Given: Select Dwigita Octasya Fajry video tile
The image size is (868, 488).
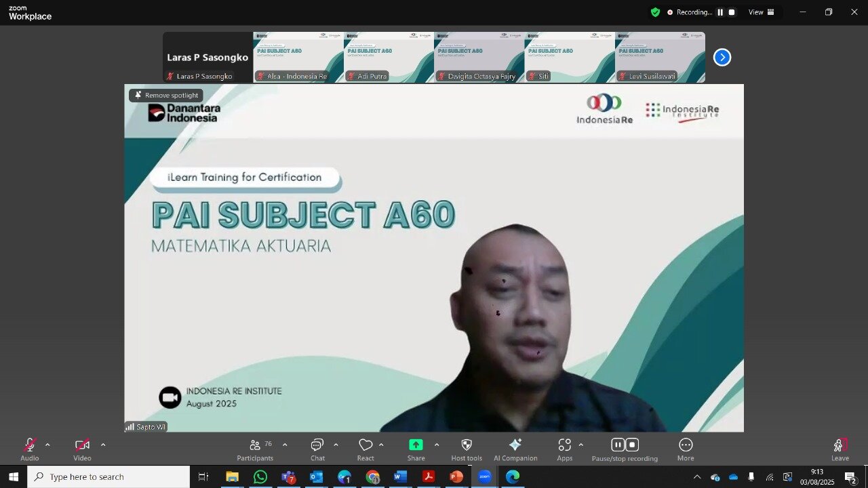Looking at the screenshot, I should [x=479, y=58].
